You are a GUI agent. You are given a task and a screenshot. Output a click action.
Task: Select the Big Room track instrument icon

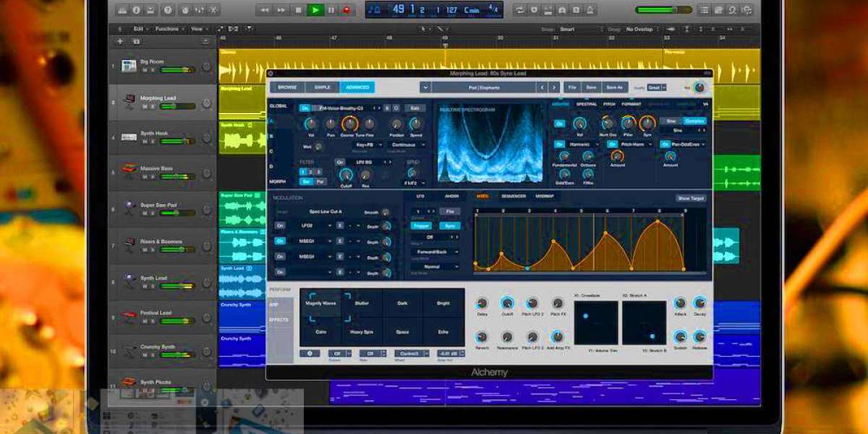(x=129, y=66)
